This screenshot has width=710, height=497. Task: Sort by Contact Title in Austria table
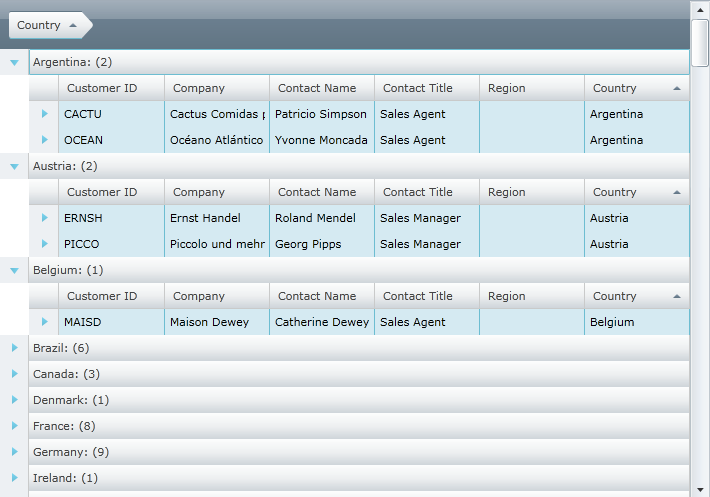pyautogui.click(x=427, y=192)
